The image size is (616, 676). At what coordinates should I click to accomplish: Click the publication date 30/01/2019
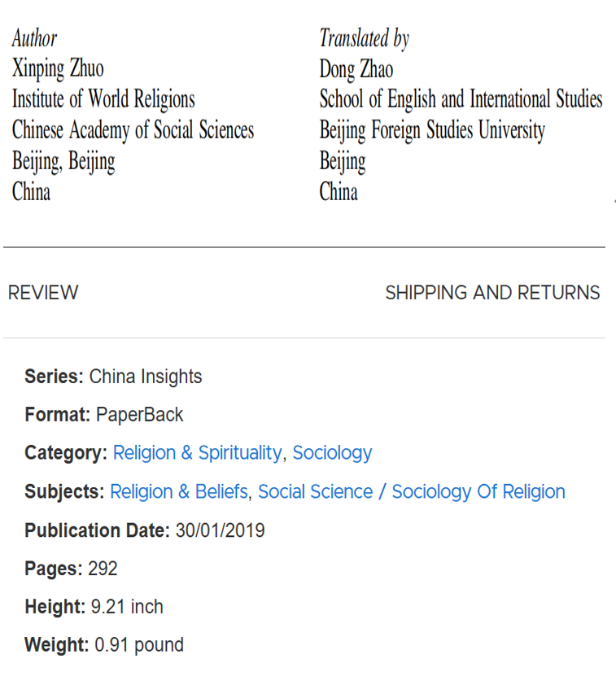click(220, 531)
